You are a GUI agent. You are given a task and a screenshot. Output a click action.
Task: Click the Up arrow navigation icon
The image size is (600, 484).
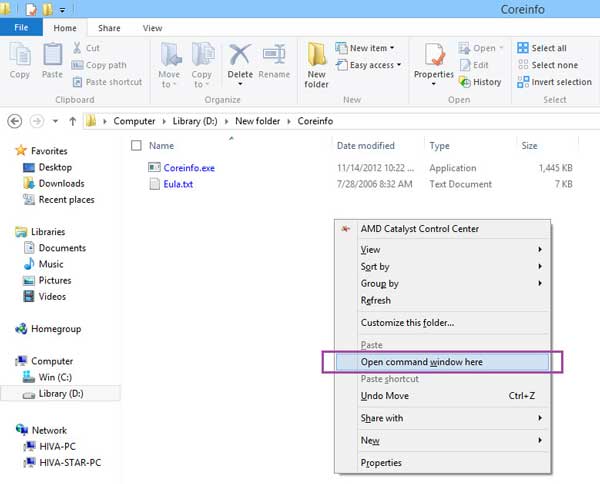[x=72, y=121]
